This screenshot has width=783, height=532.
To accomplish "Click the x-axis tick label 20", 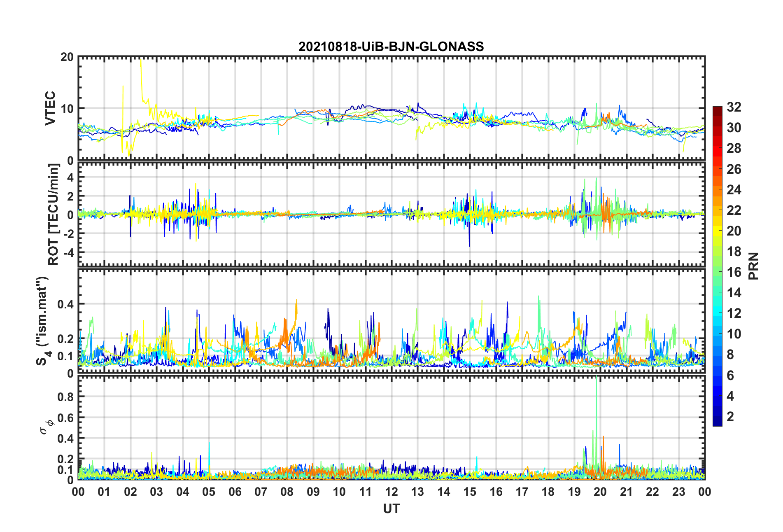I will 600,492.
